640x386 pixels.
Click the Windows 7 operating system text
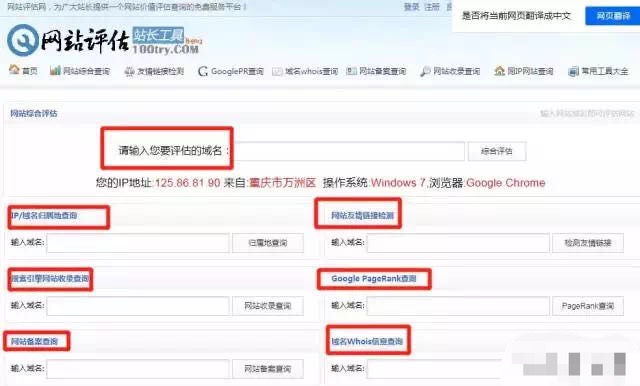point(398,183)
